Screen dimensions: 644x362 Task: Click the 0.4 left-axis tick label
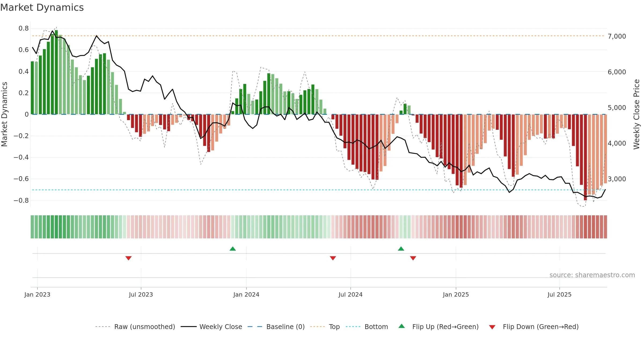[24, 71]
